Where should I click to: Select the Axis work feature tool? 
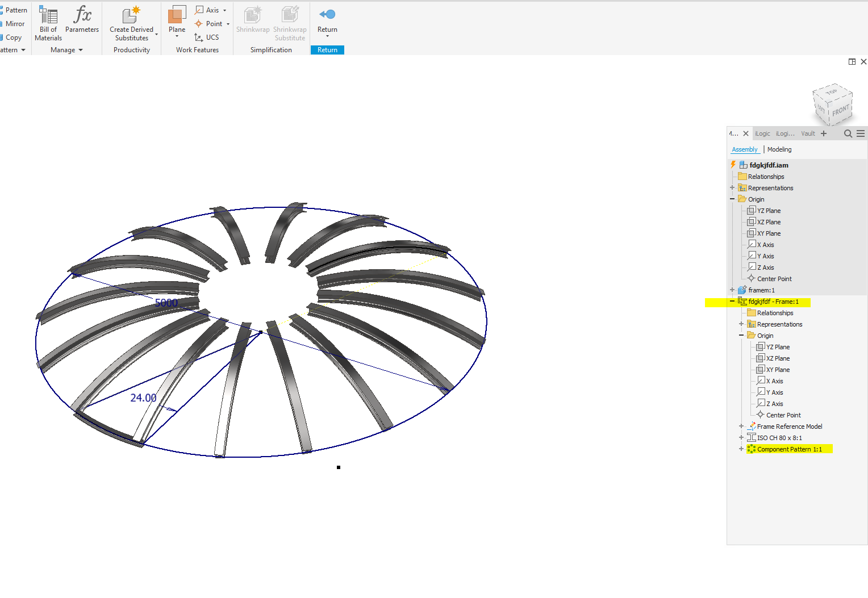point(207,10)
